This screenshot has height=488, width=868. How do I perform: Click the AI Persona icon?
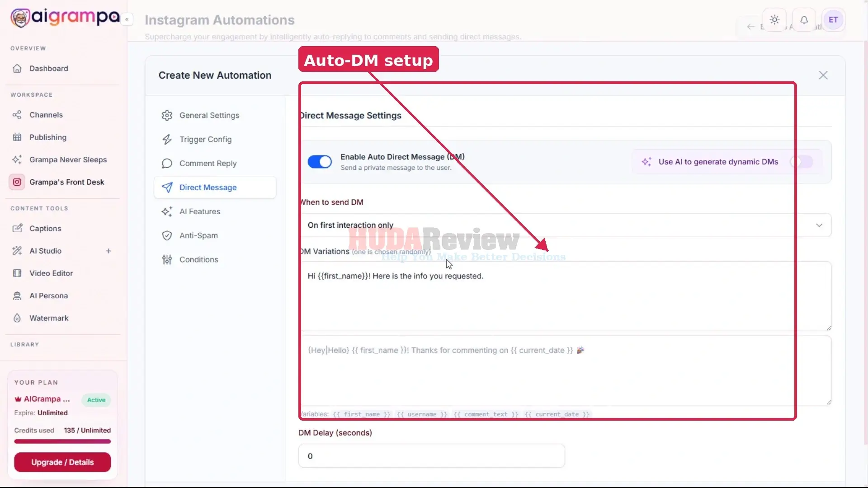pyautogui.click(x=17, y=296)
